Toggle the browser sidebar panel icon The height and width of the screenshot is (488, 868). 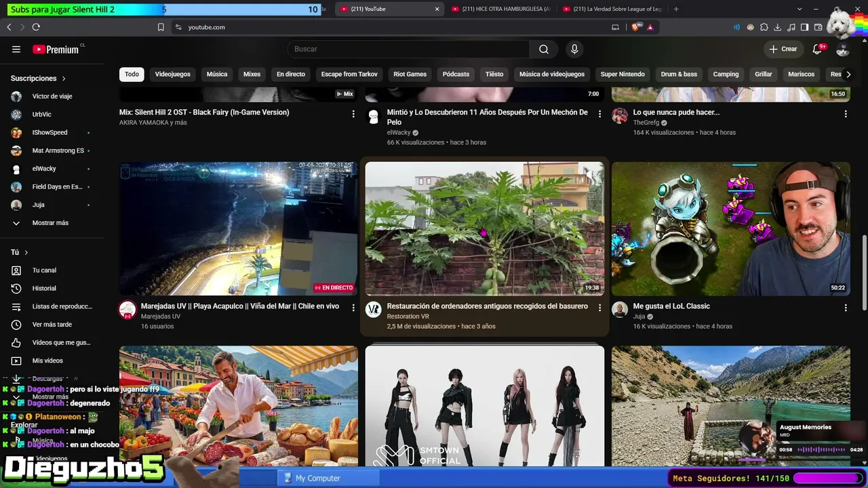click(x=804, y=27)
